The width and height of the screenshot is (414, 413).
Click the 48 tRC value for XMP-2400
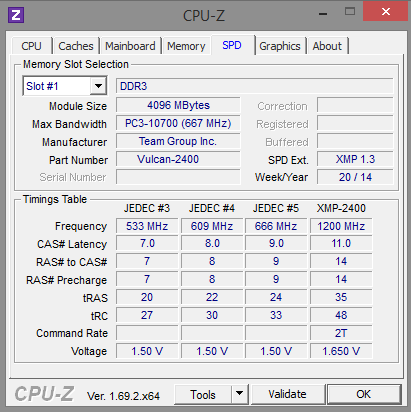(x=341, y=315)
